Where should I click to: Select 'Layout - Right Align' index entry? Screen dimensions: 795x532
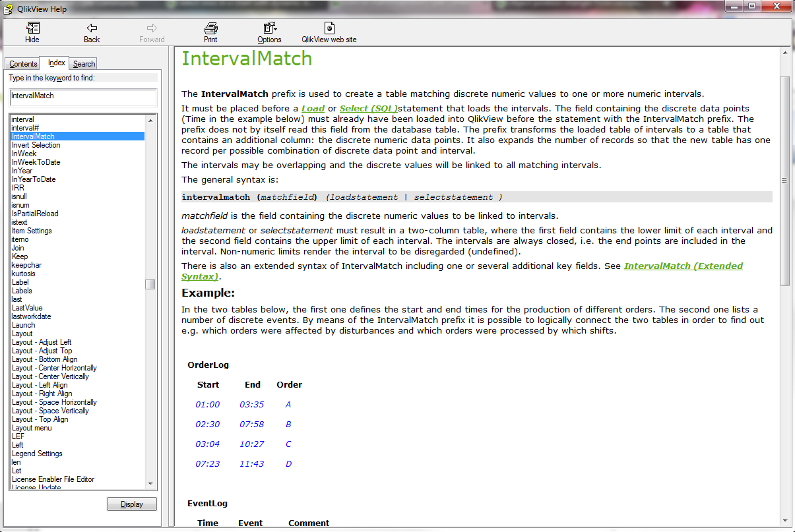[x=42, y=394]
